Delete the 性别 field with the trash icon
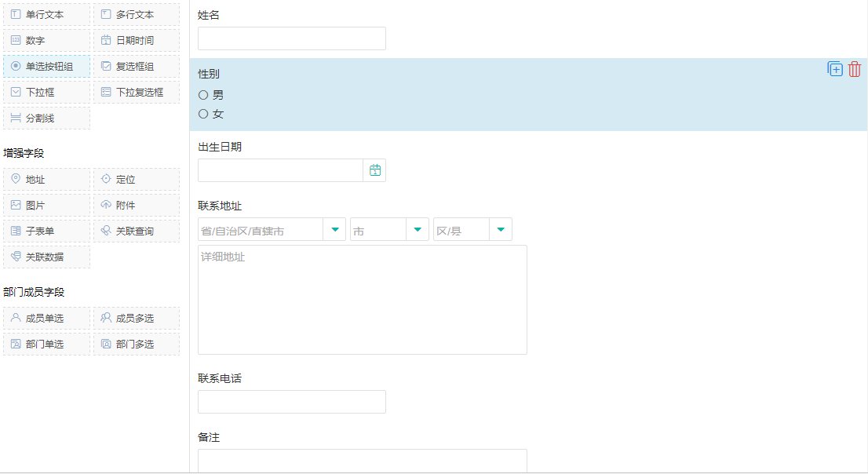This screenshot has height=474, width=868. 854,69
